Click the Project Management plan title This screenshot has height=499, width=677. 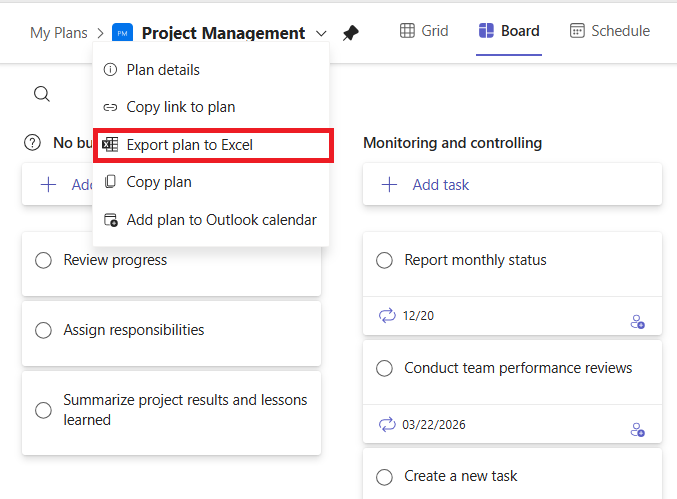[x=223, y=33]
